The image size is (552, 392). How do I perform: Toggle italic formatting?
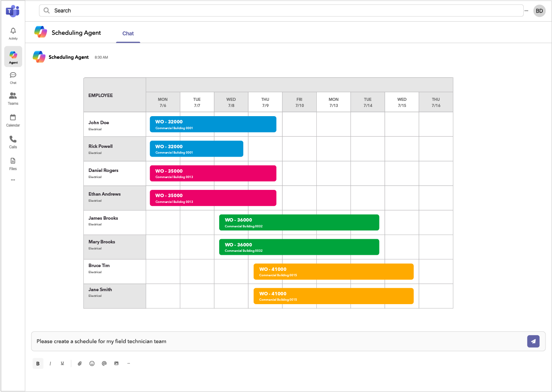coord(50,364)
